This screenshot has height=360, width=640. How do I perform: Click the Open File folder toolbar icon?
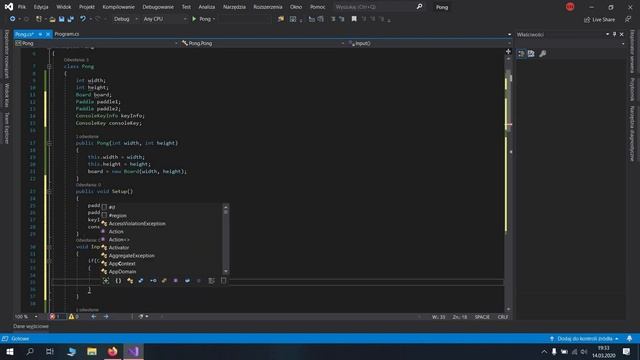point(52,19)
